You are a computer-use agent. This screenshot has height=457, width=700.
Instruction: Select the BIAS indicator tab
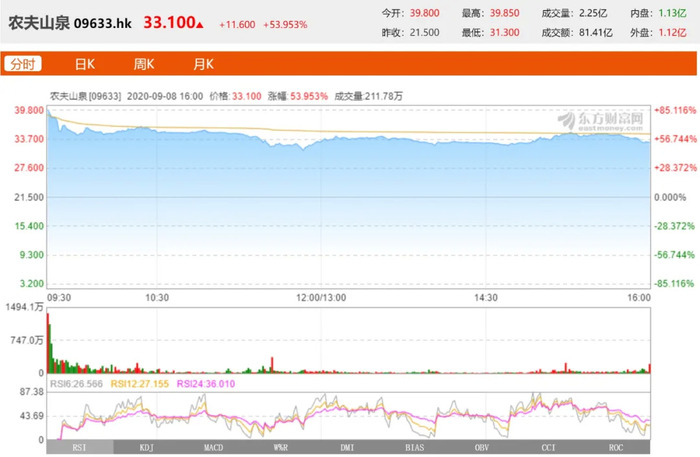(x=415, y=447)
